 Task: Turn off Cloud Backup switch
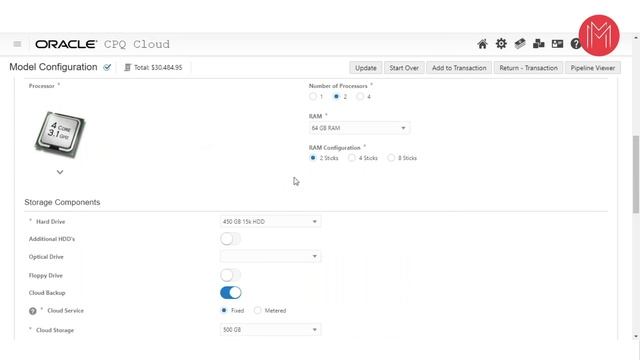pyautogui.click(x=231, y=293)
